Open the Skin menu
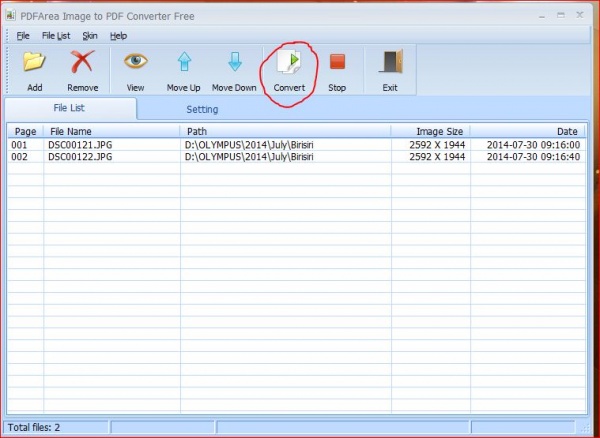The image size is (600, 438). pos(90,36)
